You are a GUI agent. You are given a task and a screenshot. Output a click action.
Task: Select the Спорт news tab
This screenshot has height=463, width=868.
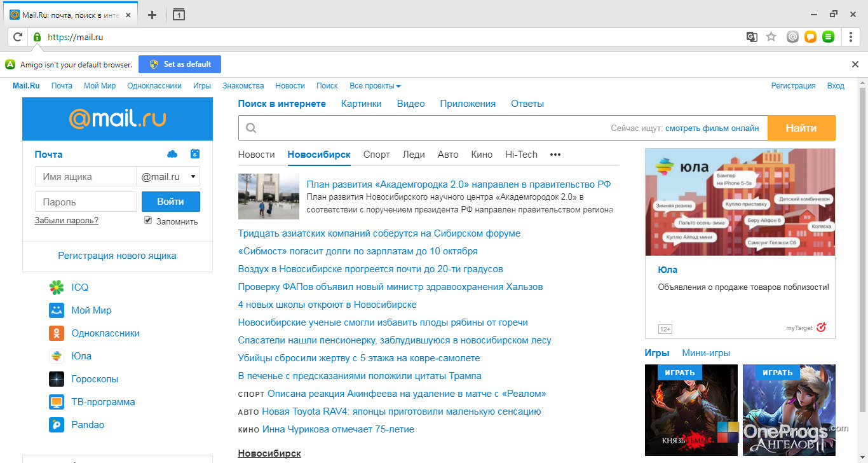(377, 155)
